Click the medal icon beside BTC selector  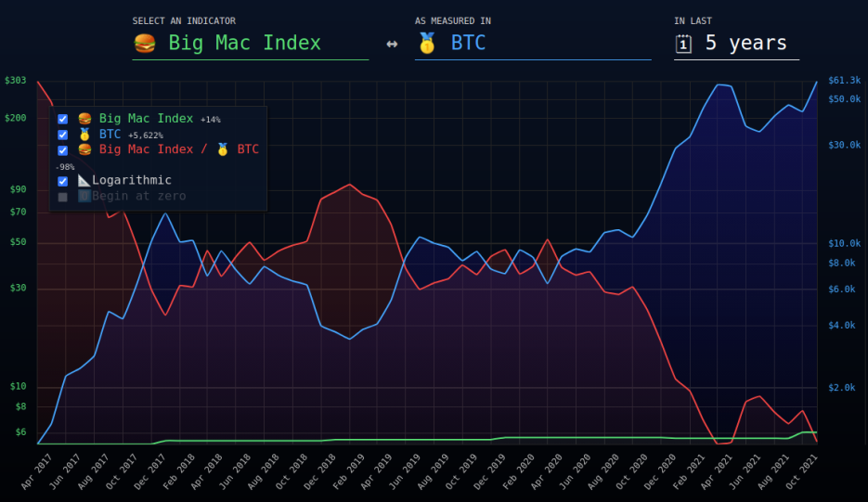[x=427, y=44]
